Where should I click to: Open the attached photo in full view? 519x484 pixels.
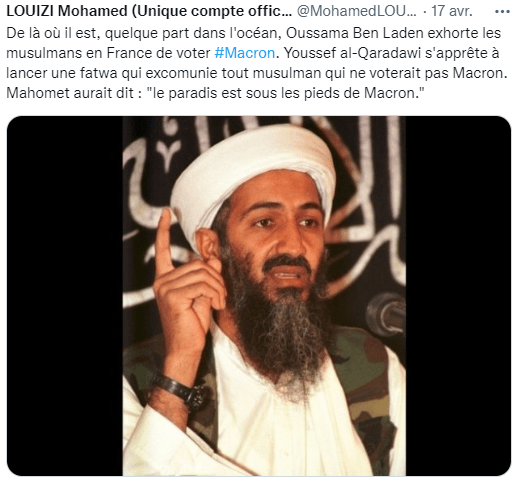tap(259, 296)
